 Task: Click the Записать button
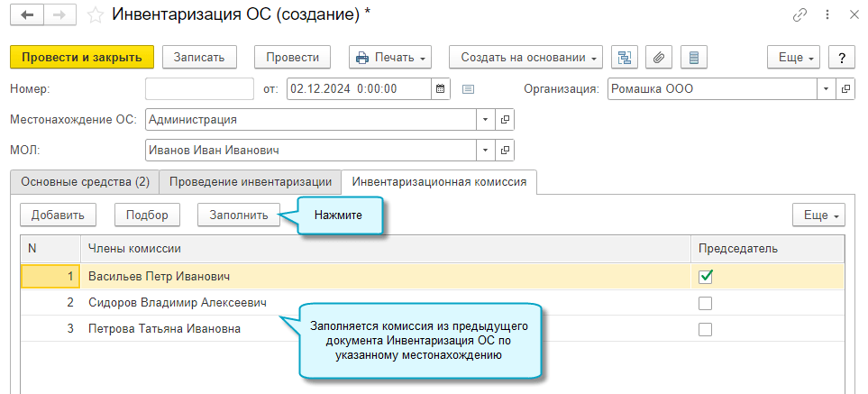[199, 57]
